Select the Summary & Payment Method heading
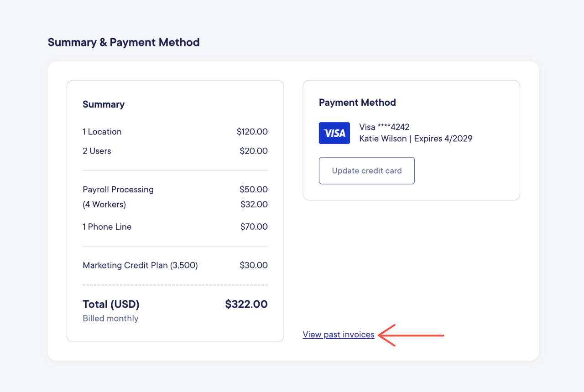Viewport: 584px width, 392px height. click(x=124, y=42)
